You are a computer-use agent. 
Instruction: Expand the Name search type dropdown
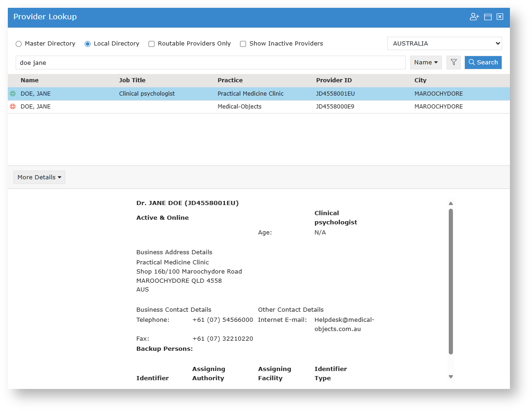426,63
